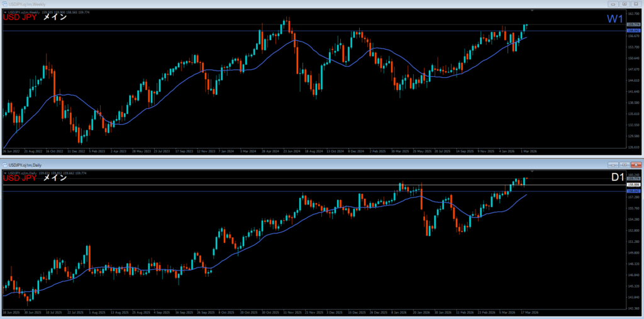Image resolution: width=644 pixels, height=319 pixels.
Task: Close the USDJPY Daily chart window
Action: click(635, 165)
